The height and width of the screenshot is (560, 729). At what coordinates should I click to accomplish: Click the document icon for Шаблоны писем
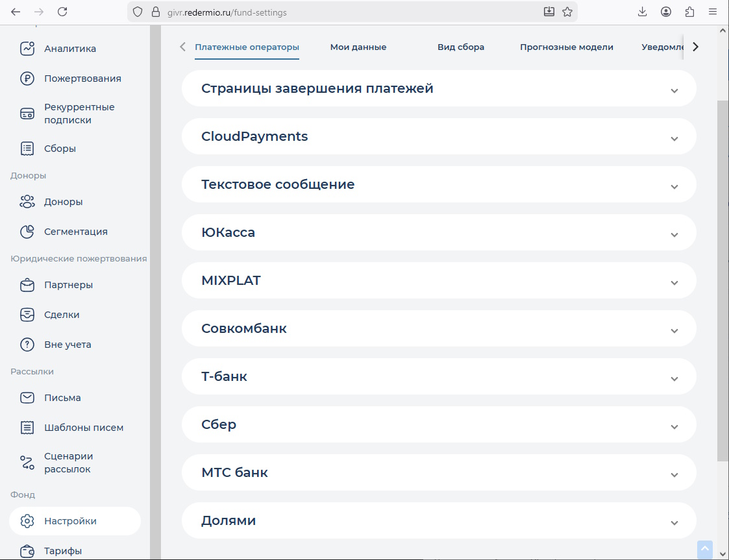tap(27, 428)
